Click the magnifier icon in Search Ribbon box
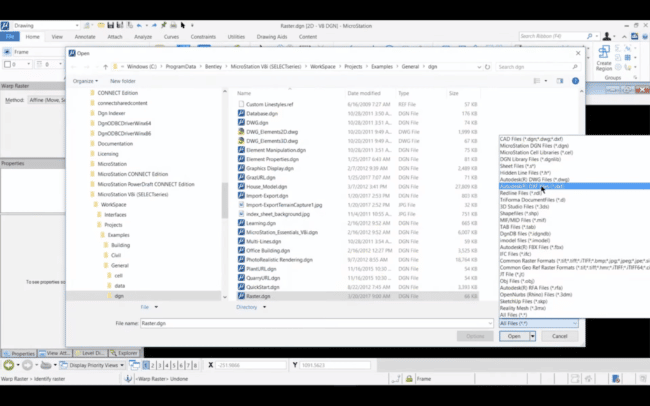The image size is (650, 406). 589,36
